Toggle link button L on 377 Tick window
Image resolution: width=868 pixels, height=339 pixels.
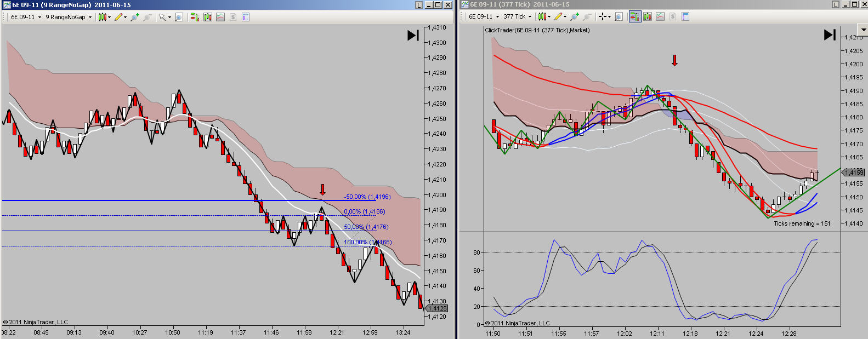tap(836, 4)
